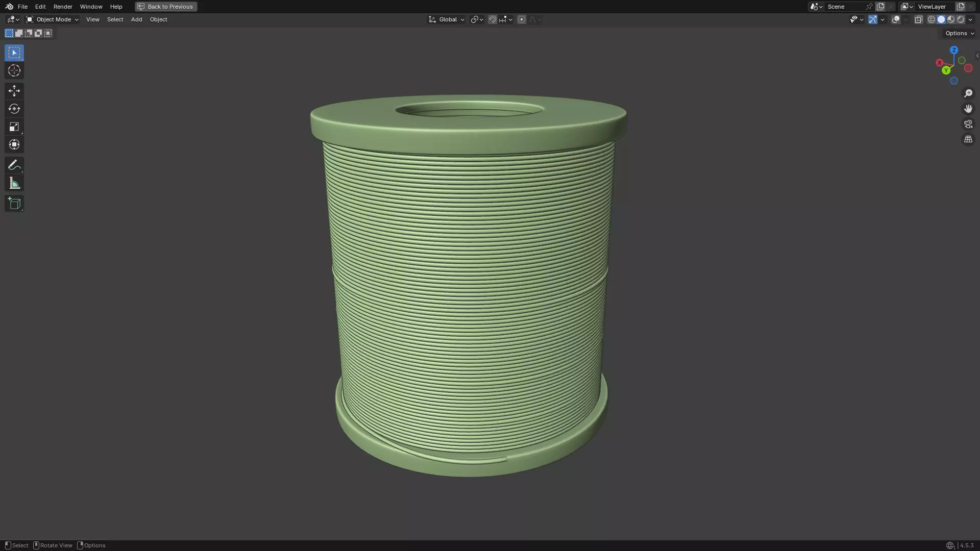Toggle the camera view icon
This screenshot has height=551, width=980.
pos(968,124)
